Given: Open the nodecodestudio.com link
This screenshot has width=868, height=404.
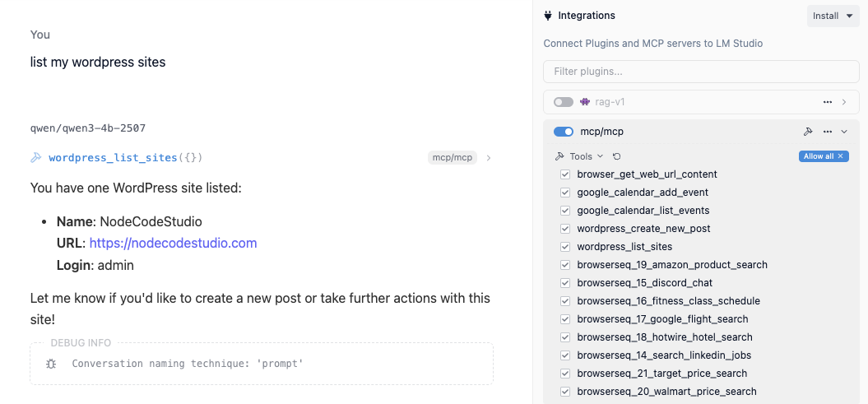Looking at the screenshot, I should pyautogui.click(x=173, y=244).
